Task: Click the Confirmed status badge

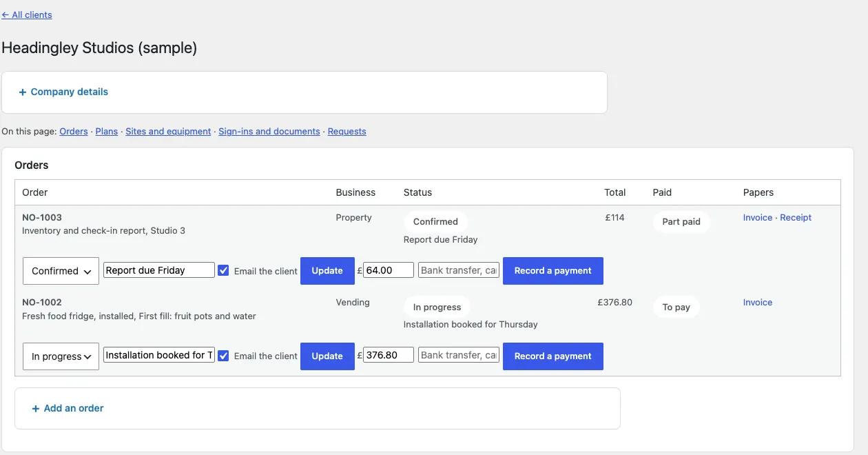Action: pyautogui.click(x=435, y=222)
